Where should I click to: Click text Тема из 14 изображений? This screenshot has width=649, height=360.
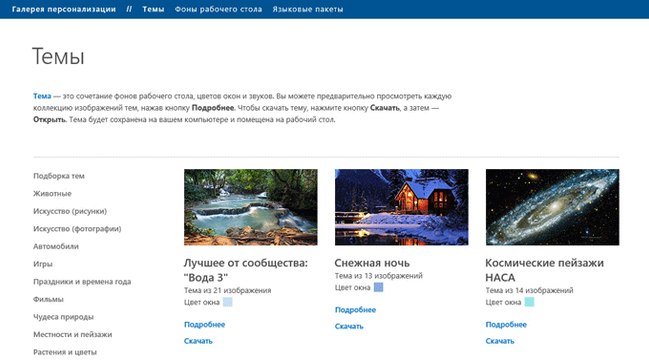tap(529, 290)
